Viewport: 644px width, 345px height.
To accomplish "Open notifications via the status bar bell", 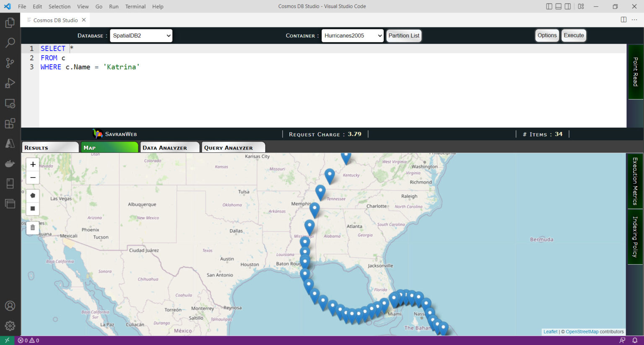I will point(636,340).
